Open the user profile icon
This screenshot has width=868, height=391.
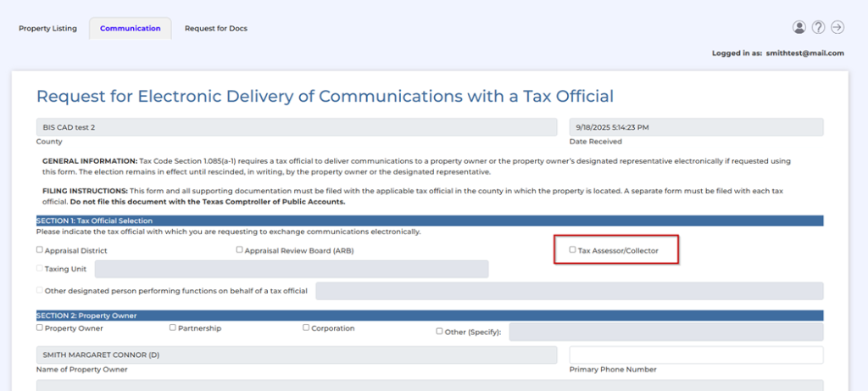798,27
